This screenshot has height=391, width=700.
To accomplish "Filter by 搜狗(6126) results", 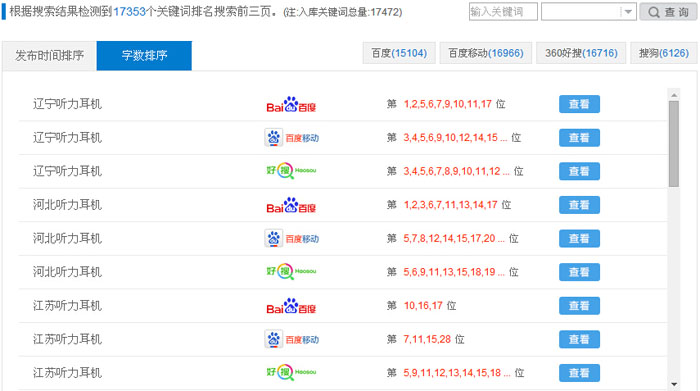I will pos(664,54).
